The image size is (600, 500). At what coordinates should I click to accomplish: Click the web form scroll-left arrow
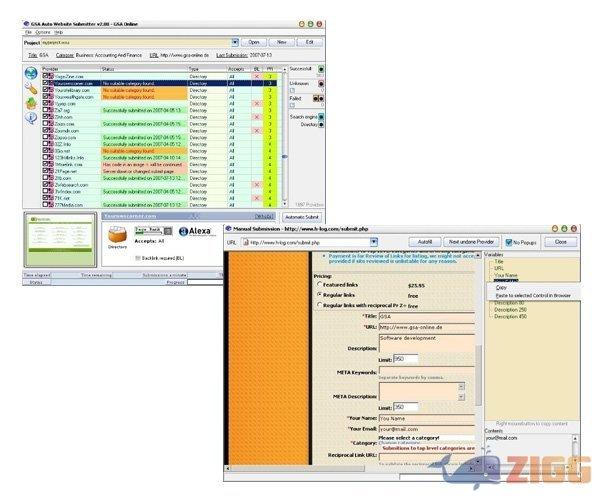pos(228,468)
